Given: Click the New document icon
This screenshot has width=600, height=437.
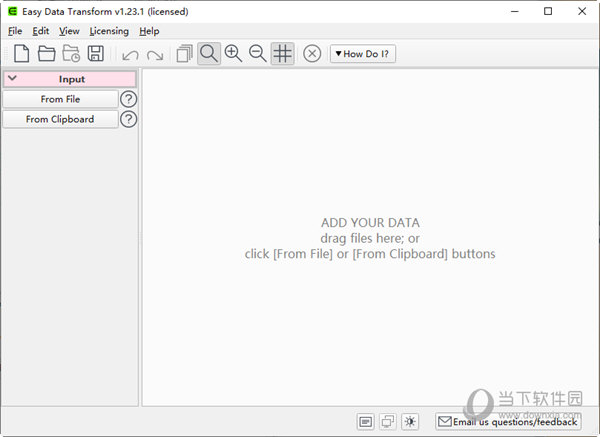Looking at the screenshot, I should tap(21, 53).
